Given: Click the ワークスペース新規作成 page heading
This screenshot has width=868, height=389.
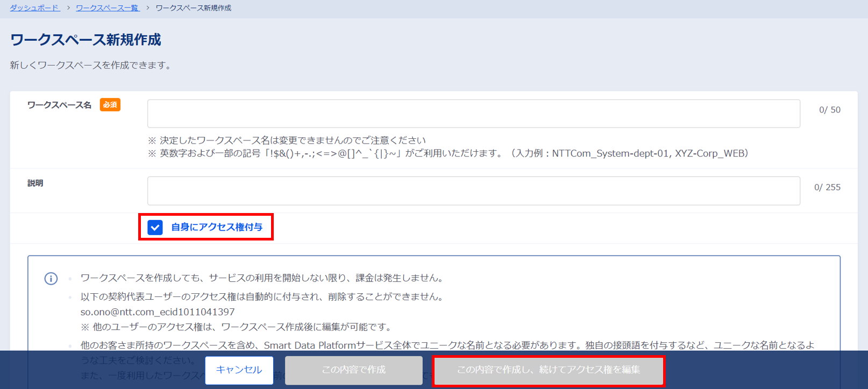Looking at the screenshot, I should 86,40.
